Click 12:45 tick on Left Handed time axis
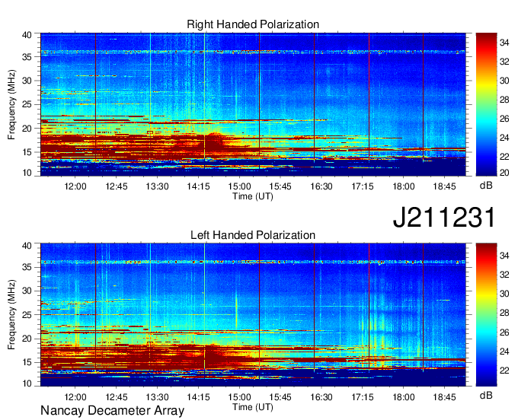This screenshot has width=518, height=420. (117, 397)
